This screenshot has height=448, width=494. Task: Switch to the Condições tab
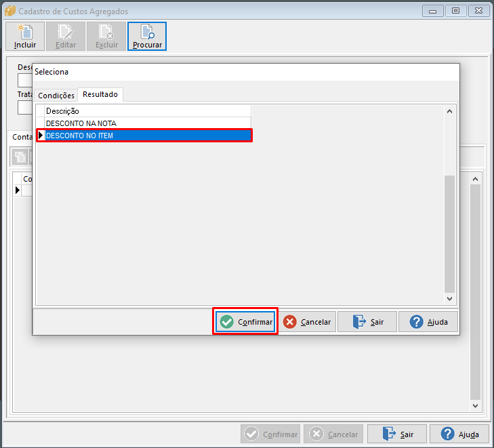(56, 95)
